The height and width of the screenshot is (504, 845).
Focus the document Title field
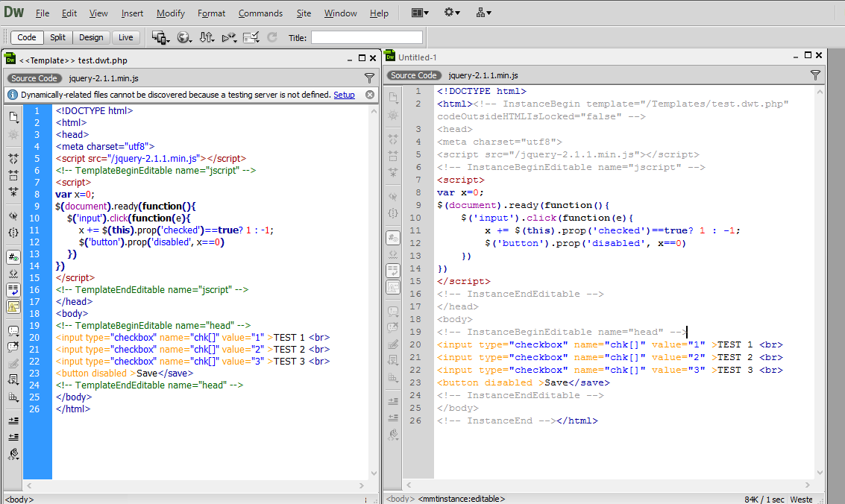pyautogui.click(x=367, y=37)
